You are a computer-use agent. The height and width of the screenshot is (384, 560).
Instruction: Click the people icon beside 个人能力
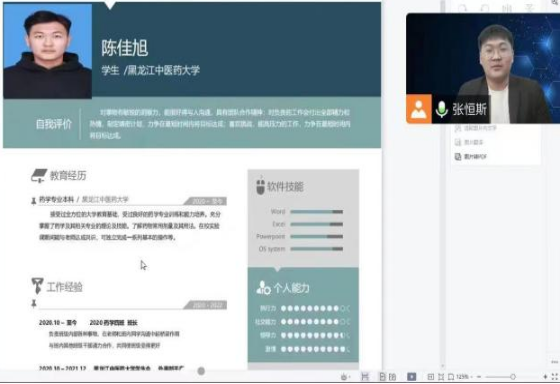click(263, 288)
